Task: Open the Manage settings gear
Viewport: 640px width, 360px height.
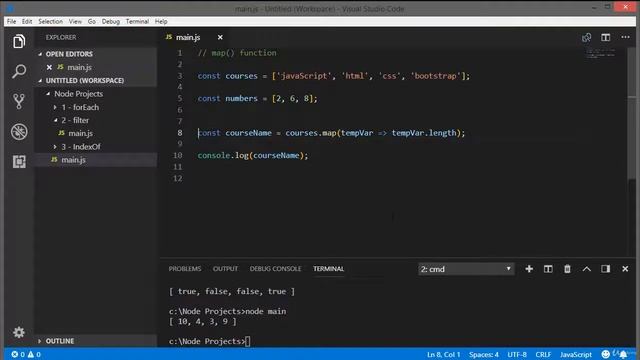Action: [x=19, y=332]
